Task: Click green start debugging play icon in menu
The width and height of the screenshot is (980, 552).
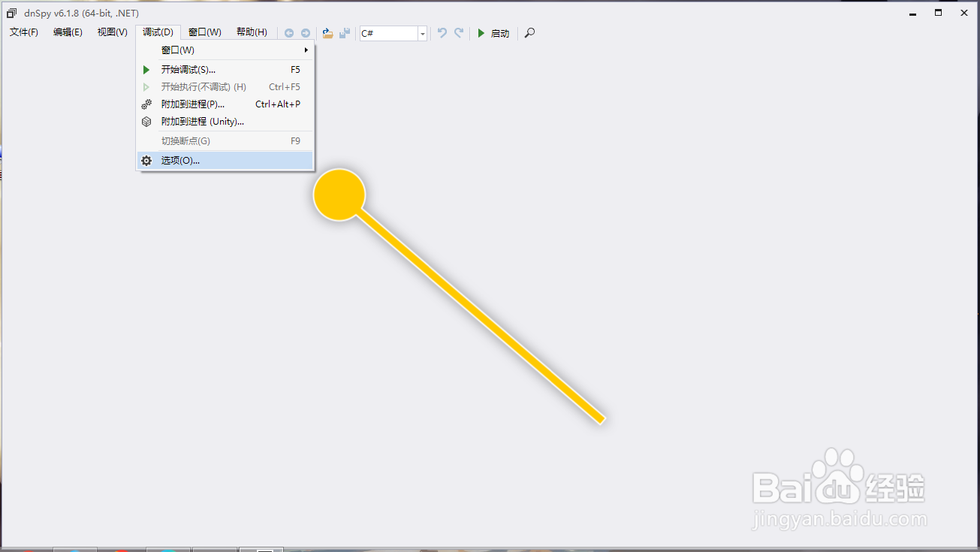Action: 146,70
